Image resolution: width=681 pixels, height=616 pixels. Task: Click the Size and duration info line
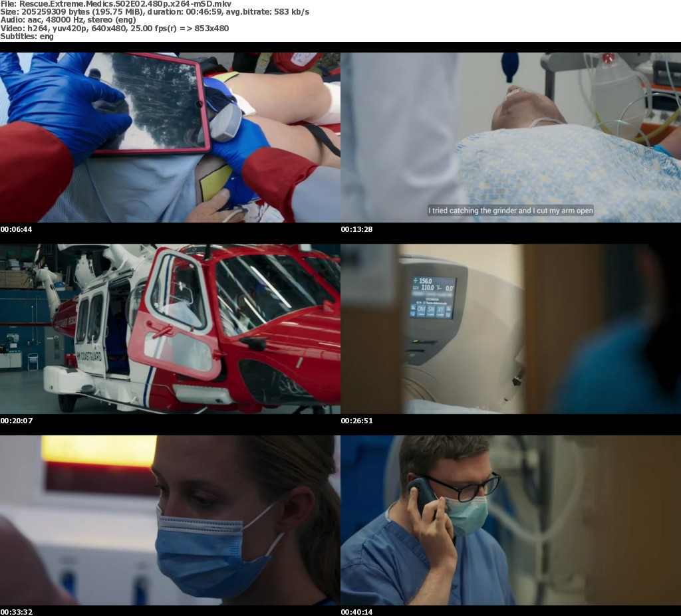pyautogui.click(x=154, y=12)
